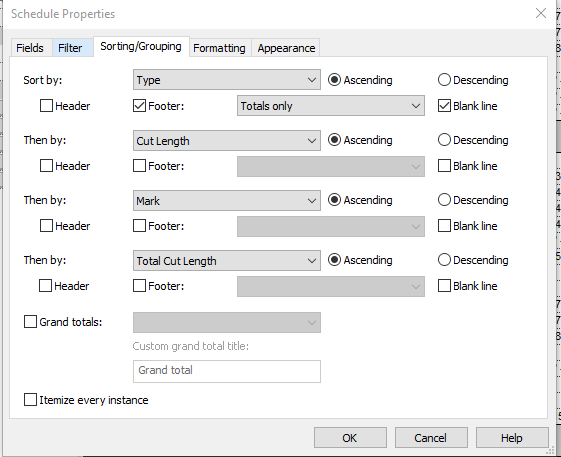Go to the Formatting tab

219,48
